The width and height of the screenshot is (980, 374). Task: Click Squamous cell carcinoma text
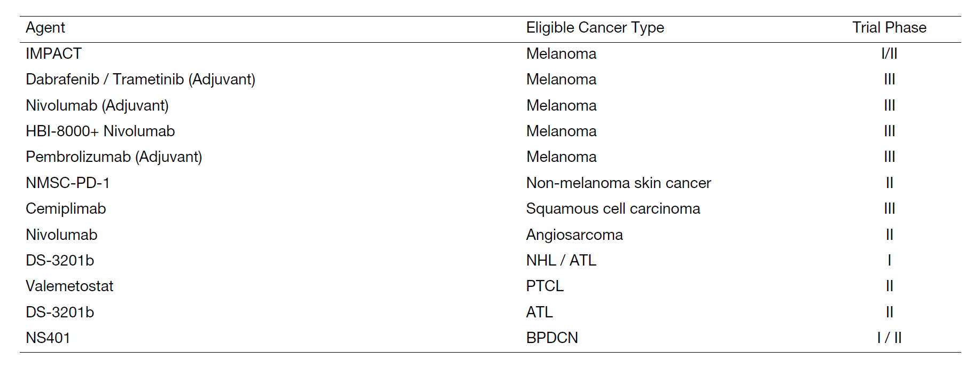pos(613,209)
